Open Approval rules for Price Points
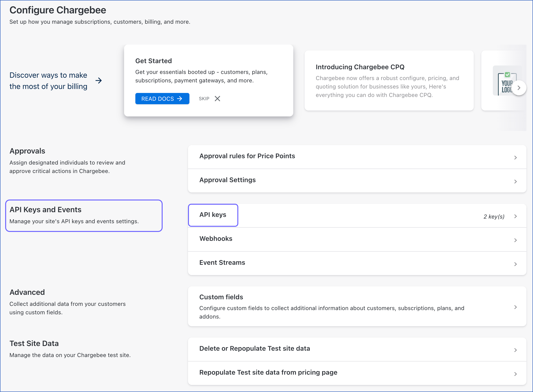Viewport: 533px width, 392px height. pyautogui.click(x=357, y=157)
